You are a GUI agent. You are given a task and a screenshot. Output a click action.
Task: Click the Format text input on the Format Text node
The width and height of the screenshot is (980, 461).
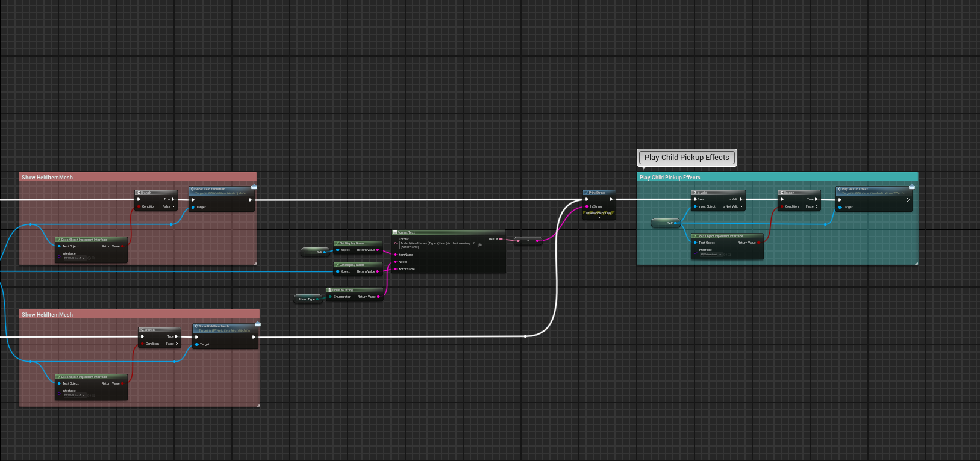pos(438,245)
